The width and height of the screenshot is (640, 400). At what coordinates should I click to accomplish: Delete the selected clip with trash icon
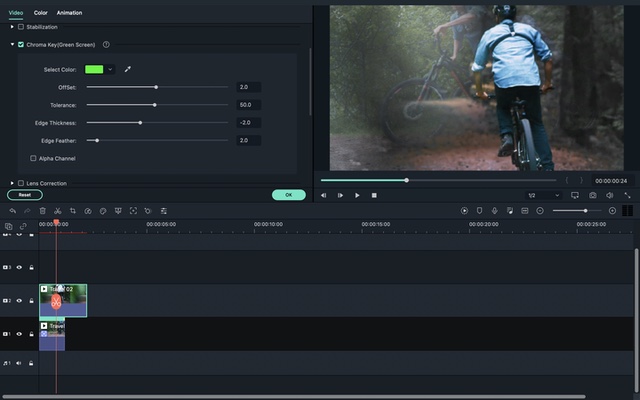(x=42, y=211)
